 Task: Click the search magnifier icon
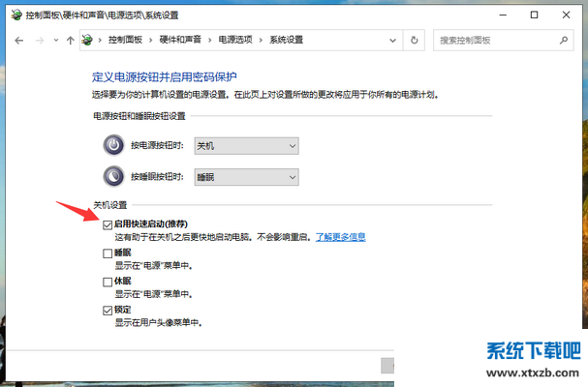pyautogui.click(x=561, y=41)
